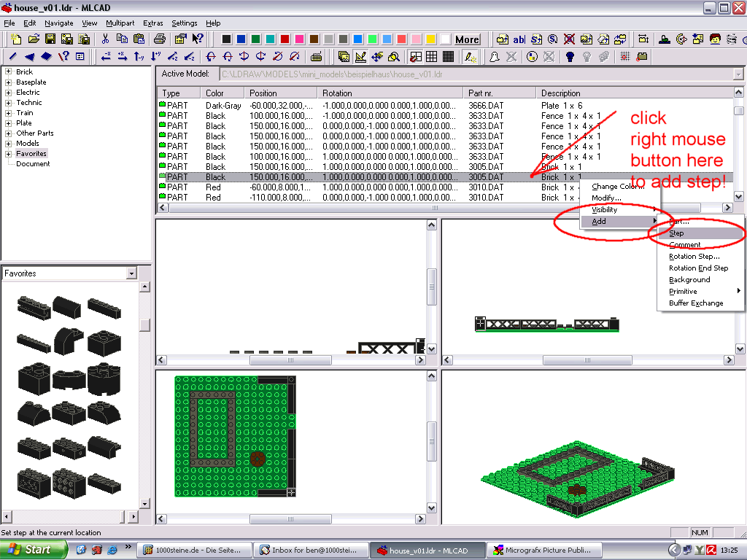The height and width of the screenshot is (560, 747).
Task: Pick the yellow color swatch
Action: pyautogui.click(x=430, y=39)
